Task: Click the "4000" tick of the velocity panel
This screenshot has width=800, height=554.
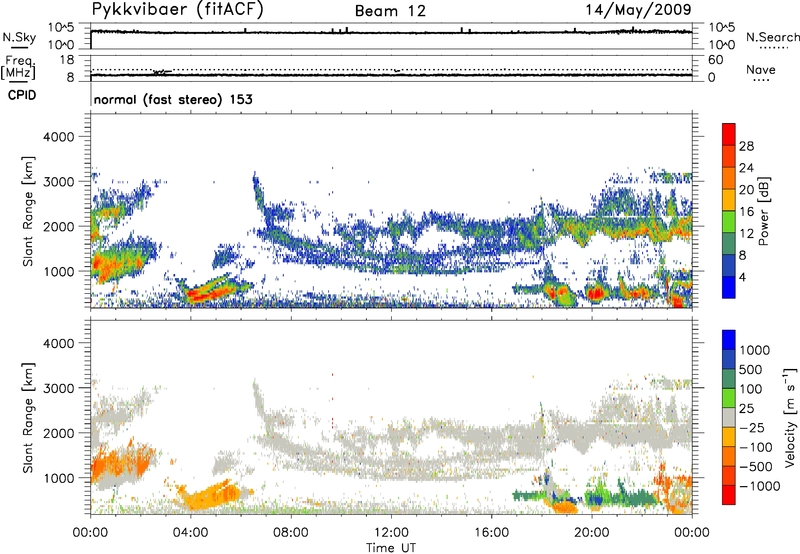Action: 58,343
